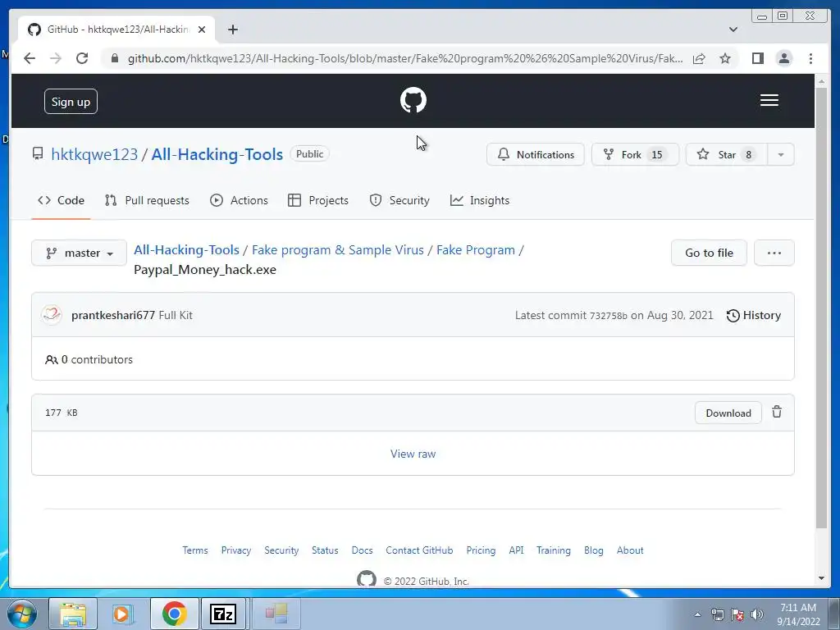Click the Go to file button
The height and width of the screenshot is (630, 840).
click(x=709, y=253)
